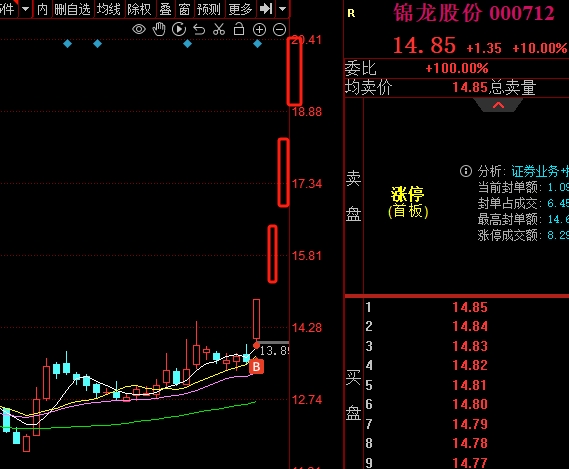569x469 pixels.
Task: Click the rightmost blue diamond event marker
Action: pyautogui.click(x=257, y=44)
